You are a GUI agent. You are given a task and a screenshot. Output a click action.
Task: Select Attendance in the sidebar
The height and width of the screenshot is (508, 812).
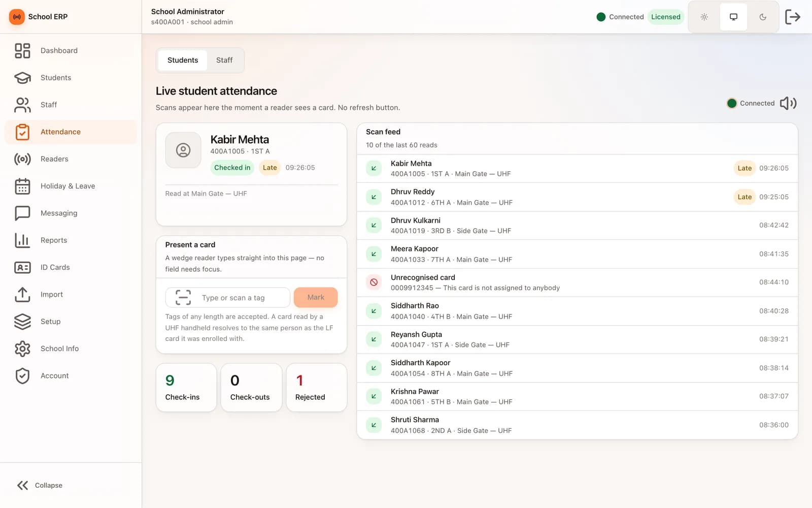[71, 132]
